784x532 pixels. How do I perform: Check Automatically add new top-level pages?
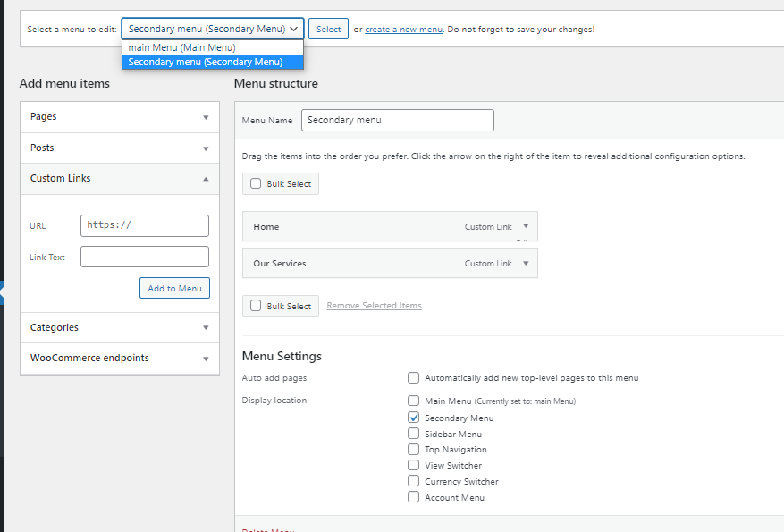pyautogui.click(x=413, y=378)
